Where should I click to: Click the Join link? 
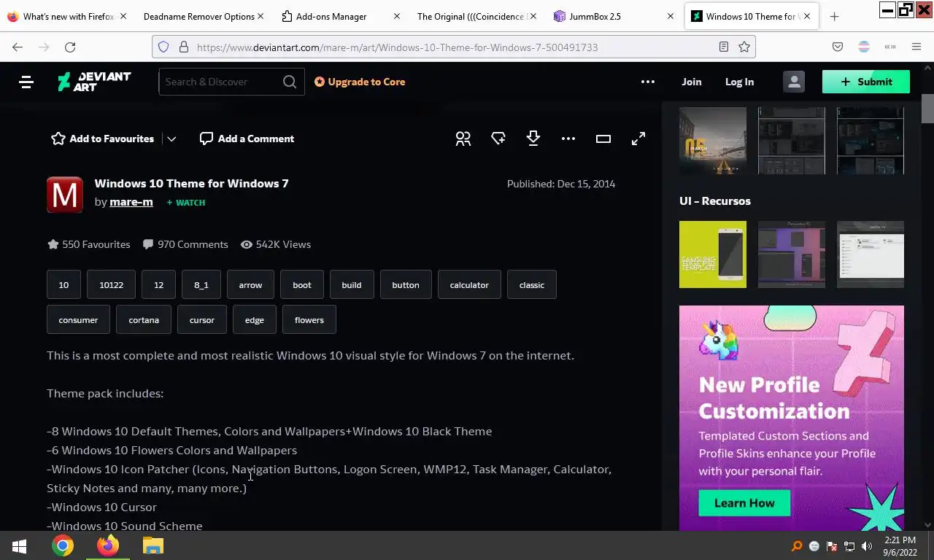click(692, 82)
